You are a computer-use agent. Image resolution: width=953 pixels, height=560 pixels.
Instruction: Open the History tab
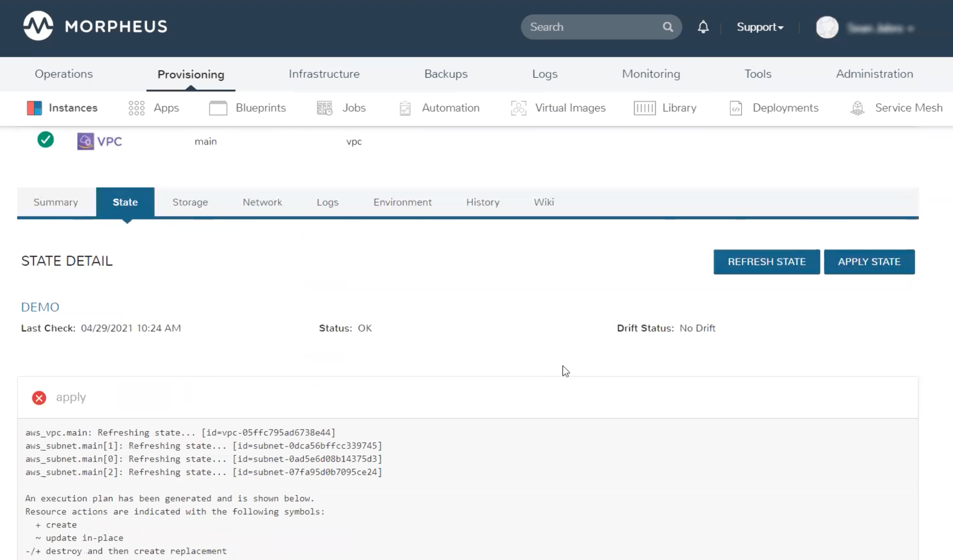(x=483, y=202)
